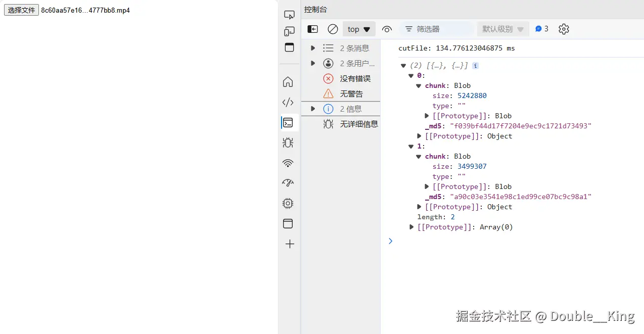Image resolution: width=644 pixels, height=334 pixels.
Task: Open the Elements code icon
Action: [x=288, y=102]
